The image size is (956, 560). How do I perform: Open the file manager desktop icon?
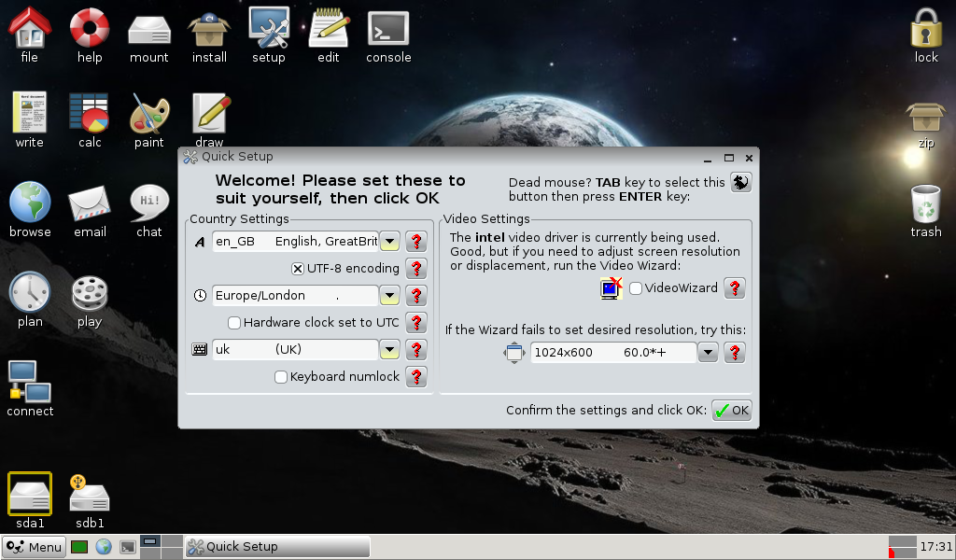pyautogui.click(x=29, y=27)
